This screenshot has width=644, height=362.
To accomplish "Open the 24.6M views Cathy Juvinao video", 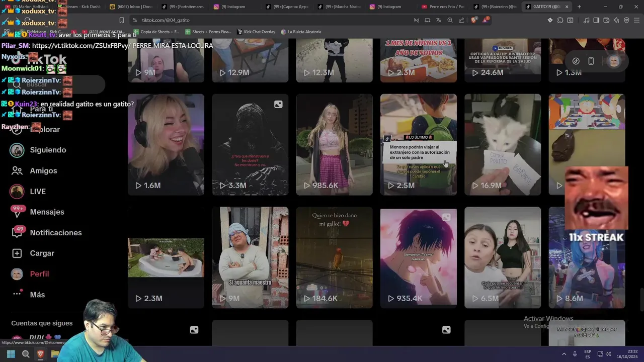I will pos(503,60).
